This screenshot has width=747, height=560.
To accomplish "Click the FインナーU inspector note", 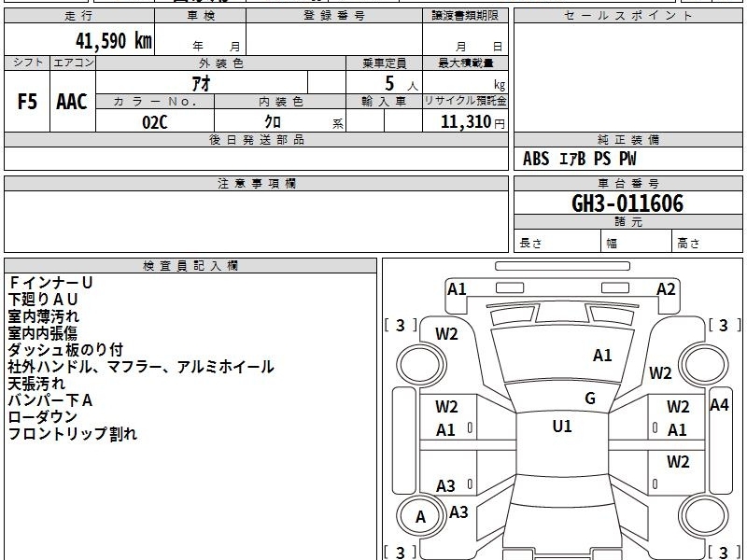I will [x=50, y=283].
